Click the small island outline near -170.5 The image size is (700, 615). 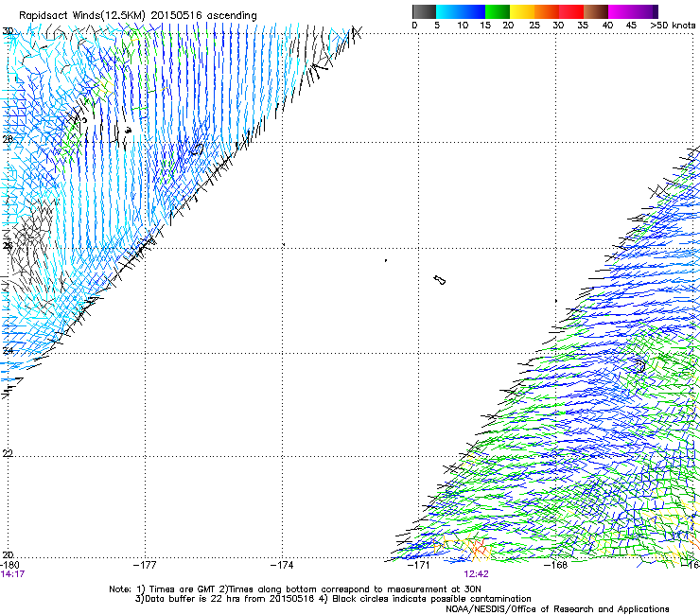440,280
